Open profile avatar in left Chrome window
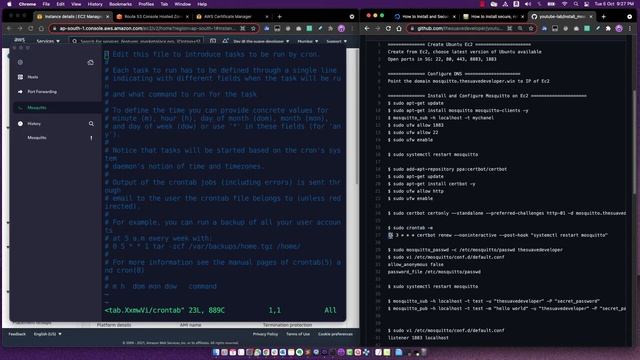 341,29
